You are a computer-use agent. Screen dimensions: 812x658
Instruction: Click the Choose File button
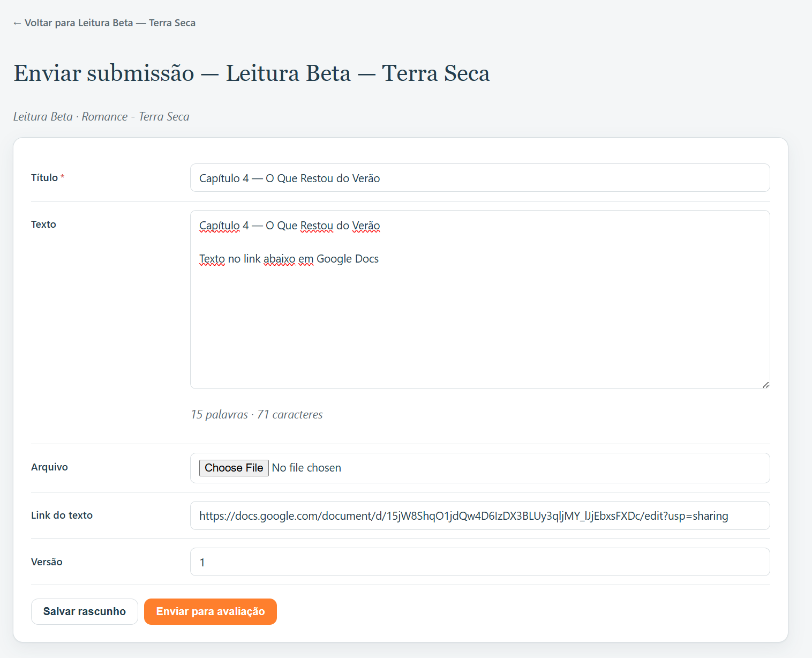pos(234,468)
